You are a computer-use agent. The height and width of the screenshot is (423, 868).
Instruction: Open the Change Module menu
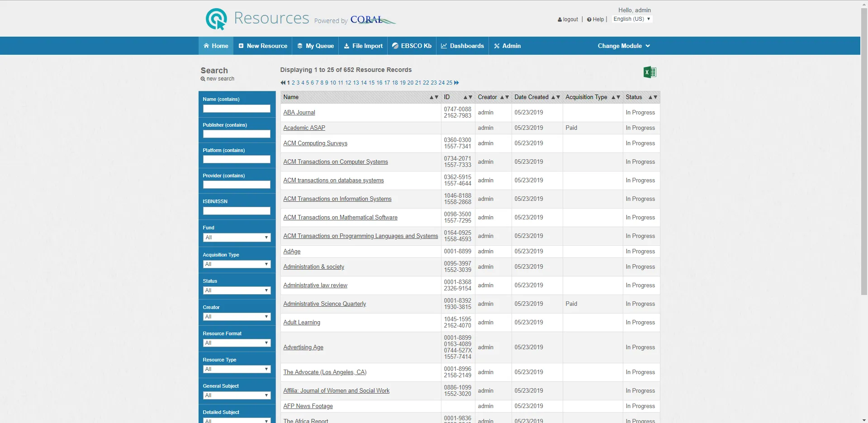624,46
